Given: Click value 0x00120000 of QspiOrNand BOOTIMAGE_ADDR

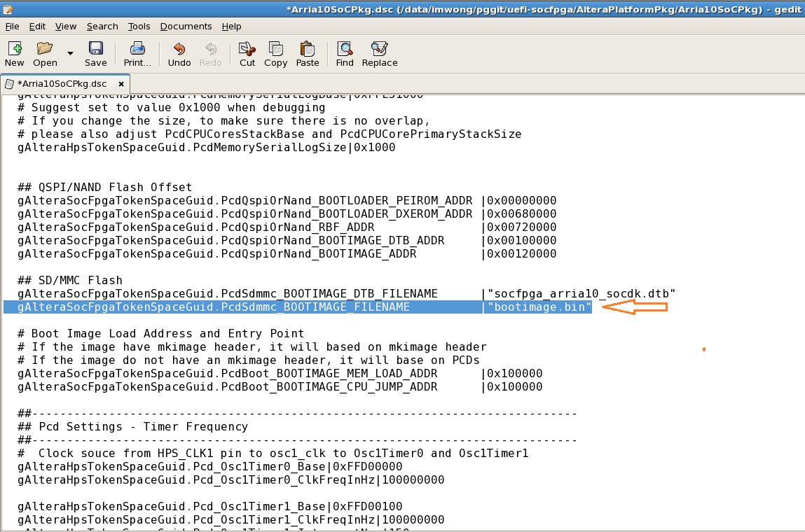Looking at the screenshot, I should 522,253.
